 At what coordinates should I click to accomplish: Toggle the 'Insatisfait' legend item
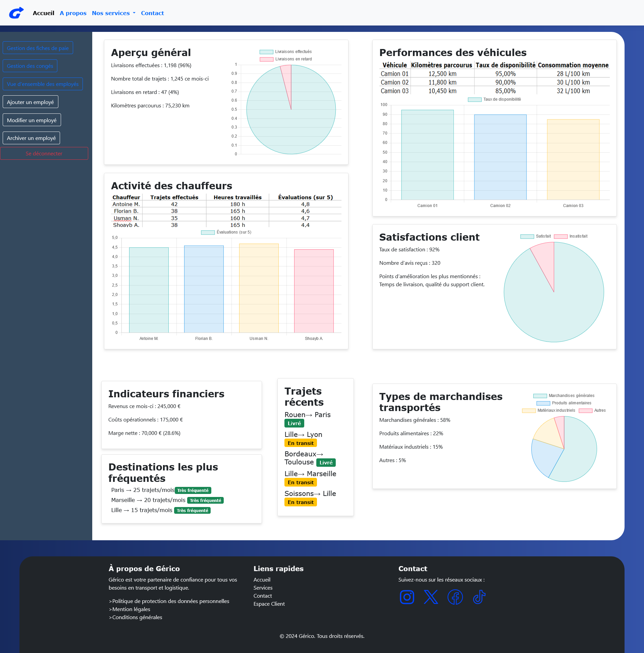pyautogui.click(x=571, y=236)
